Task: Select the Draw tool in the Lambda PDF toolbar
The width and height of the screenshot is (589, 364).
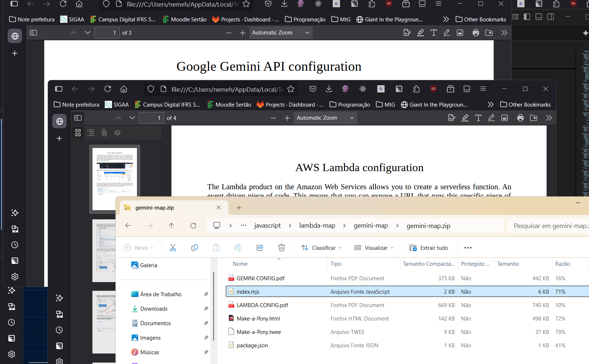Action: click(491, 118)
